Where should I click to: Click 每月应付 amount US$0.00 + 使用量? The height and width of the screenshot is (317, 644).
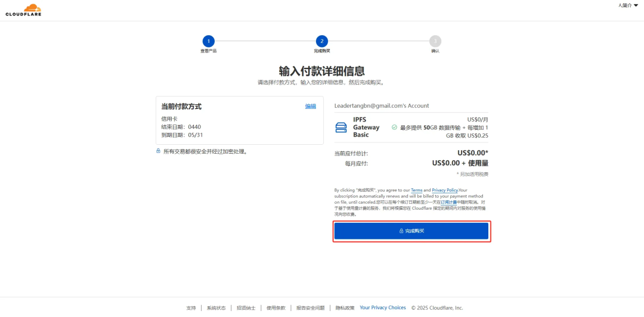coord(460,163)
